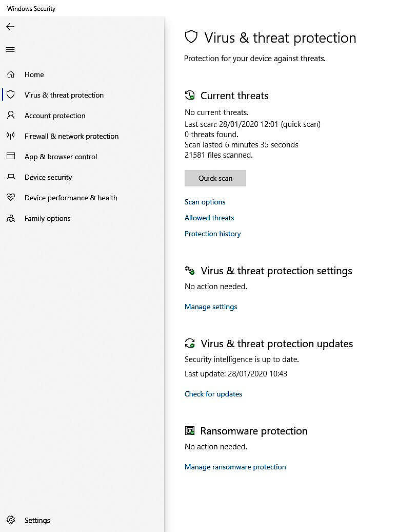Select Virus & threat protection in sidebar
The image size is (417, 532).
pos(11,94)
